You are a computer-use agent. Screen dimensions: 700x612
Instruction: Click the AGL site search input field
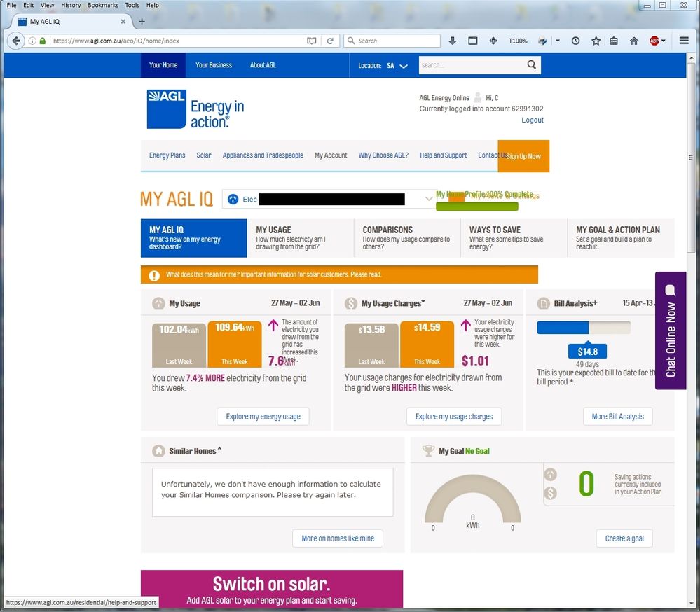469,65
